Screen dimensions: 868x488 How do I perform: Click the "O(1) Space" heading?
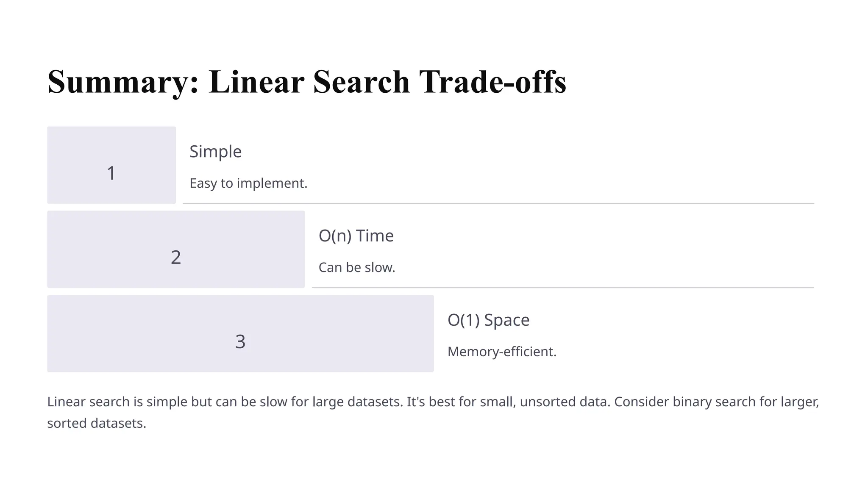(x=488, y=320)
